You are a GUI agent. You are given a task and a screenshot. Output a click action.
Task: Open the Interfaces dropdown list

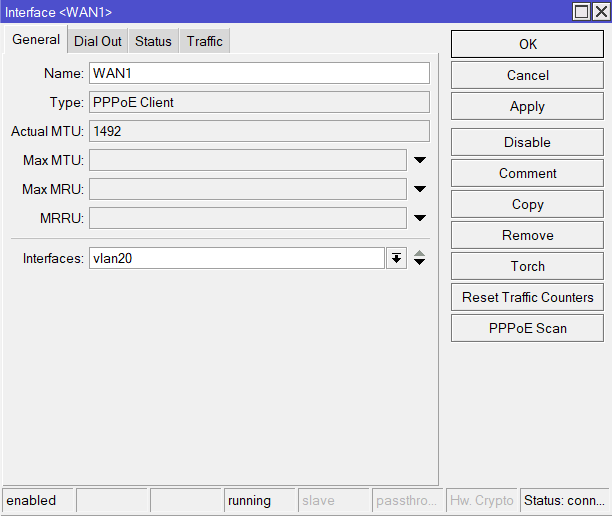tap(397, 258)
